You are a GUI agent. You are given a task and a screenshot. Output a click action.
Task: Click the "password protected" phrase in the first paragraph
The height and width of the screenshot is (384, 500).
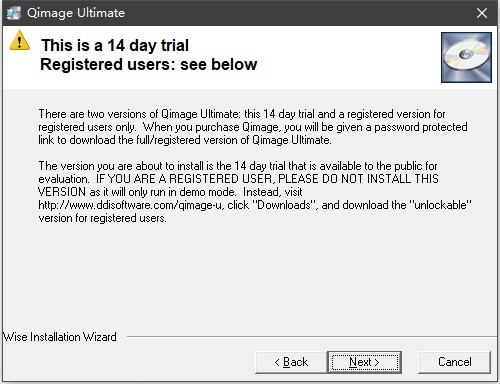point(421,127)
